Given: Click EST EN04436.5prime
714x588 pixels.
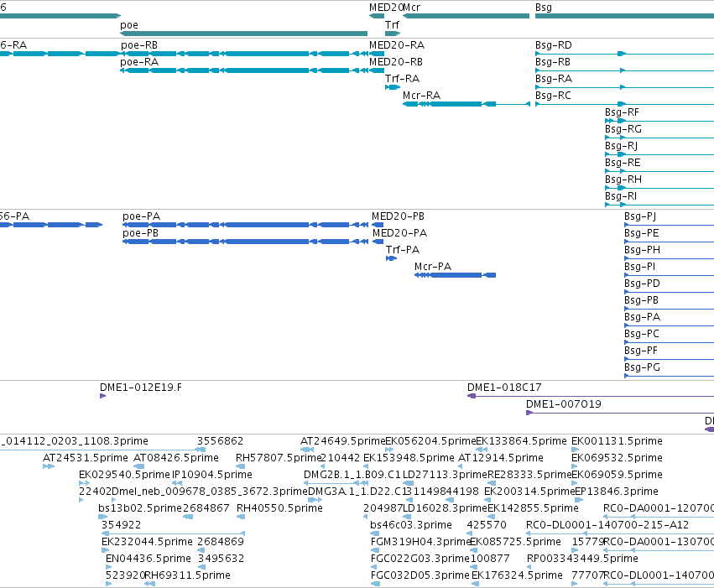Looking at the screenshot, I should pos(149,559).
